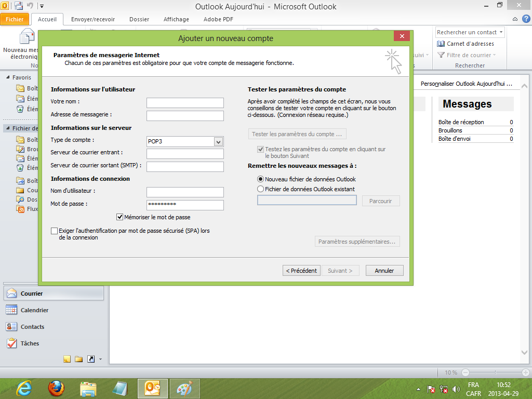Switch to the Envoyer/recevoir tab
Image resolution: width=532 pixels, height=399 pixels.
tap(93, 19)
